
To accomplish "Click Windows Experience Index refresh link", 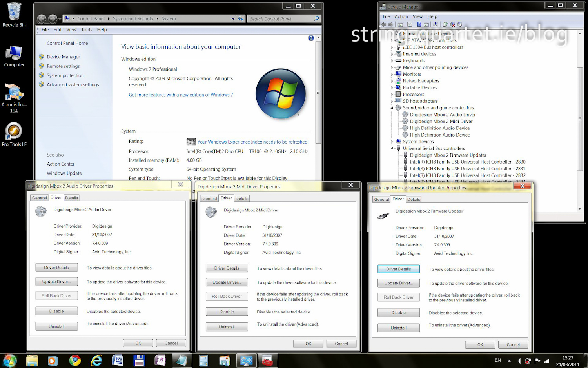I will click(x=252, y=142).
